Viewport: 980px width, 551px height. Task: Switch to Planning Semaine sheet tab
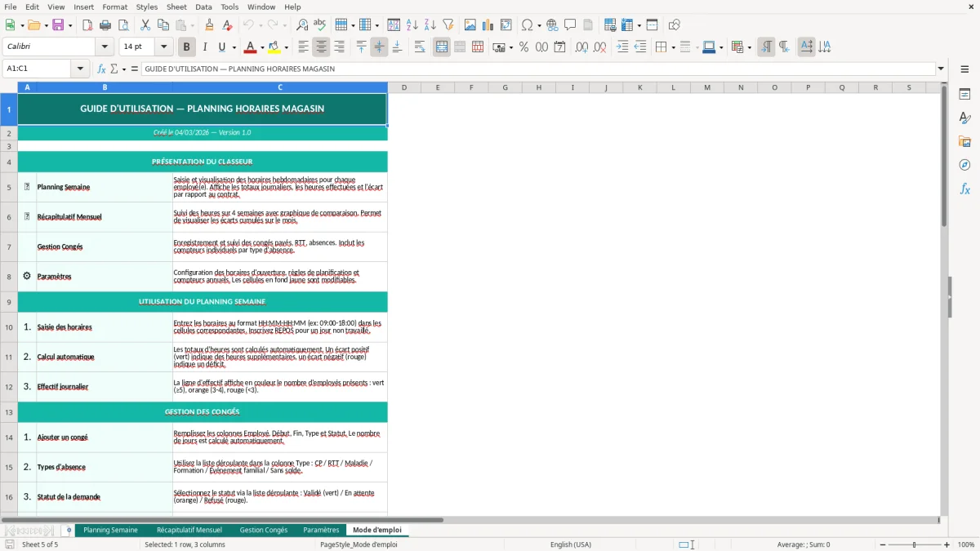pyautogui.click(x=110, y=530)
